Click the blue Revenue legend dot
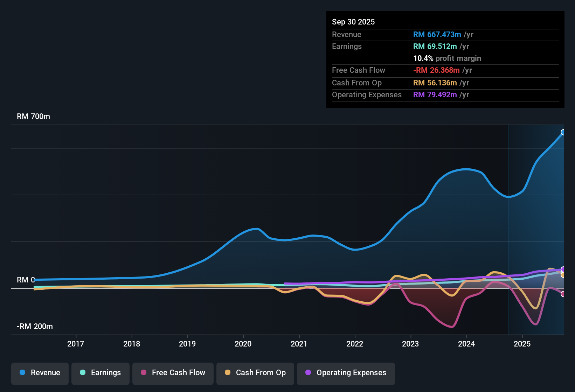 pyautogui.click(x=22, y=373)
